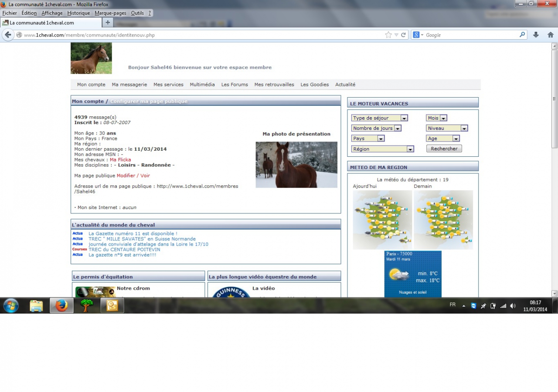Screen dimensions: 558x392
Task: Click the horse presentation photo in snow
Action: pyautogui.click(x=296, y=165)
